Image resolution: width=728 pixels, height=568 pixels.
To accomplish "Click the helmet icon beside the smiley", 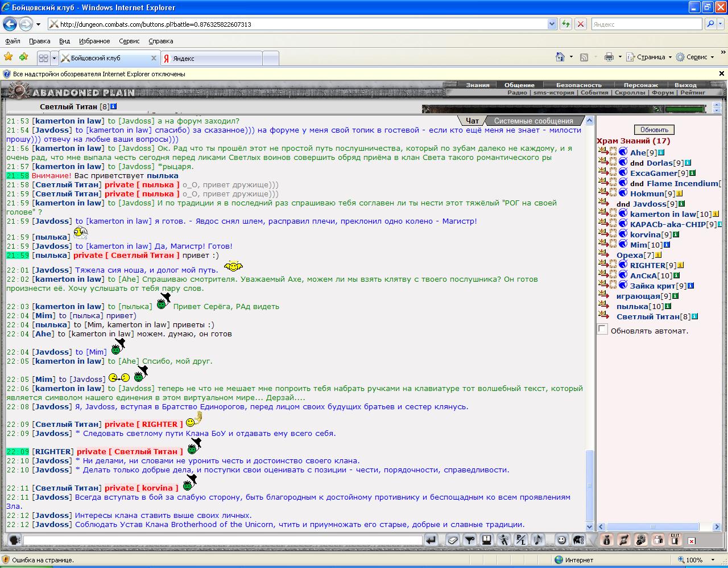I will [578, 540].
